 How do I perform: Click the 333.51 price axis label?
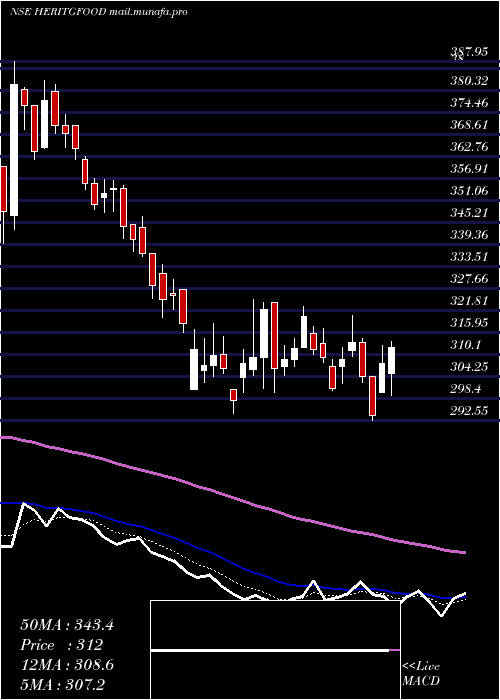[469, 256]
